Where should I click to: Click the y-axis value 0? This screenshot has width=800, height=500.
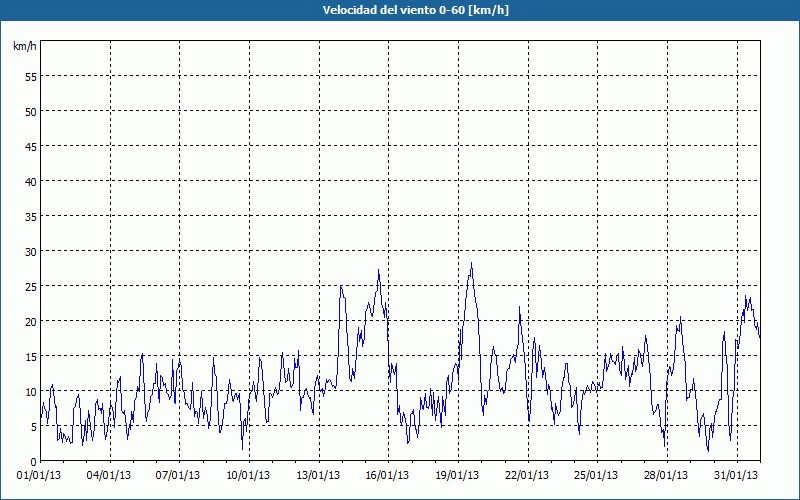(34, 462)
